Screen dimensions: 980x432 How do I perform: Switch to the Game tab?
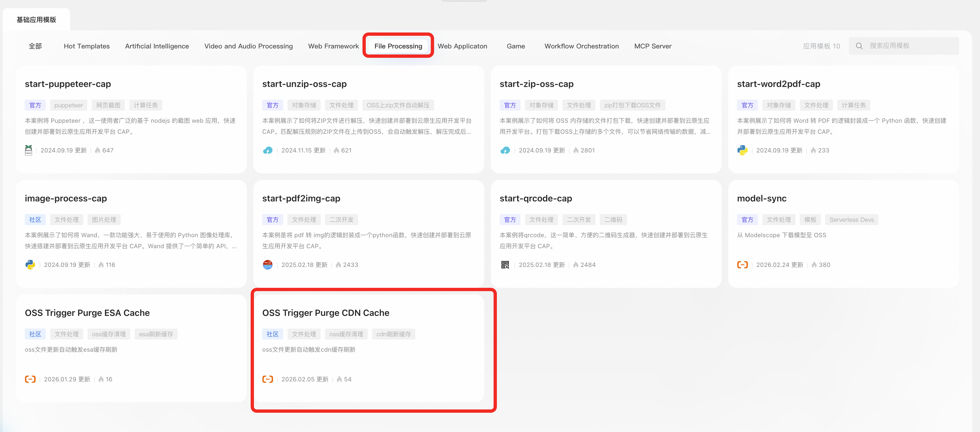click(516, 46)
